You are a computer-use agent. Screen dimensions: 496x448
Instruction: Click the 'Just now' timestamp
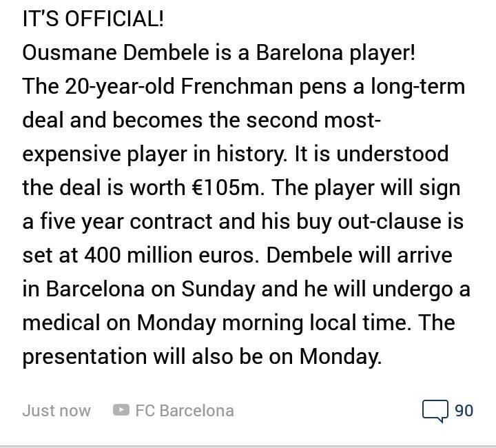click(x=56, y=411)
